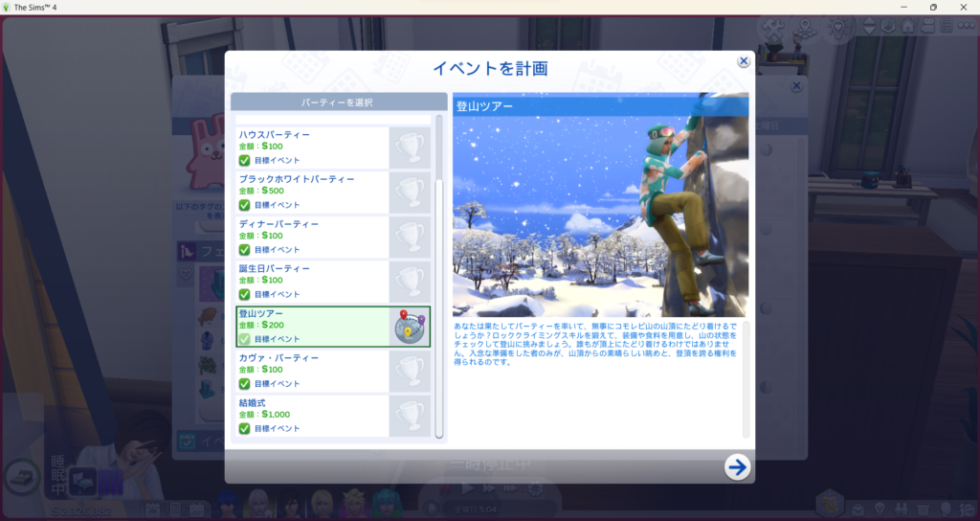
Task: Click the bed activity ring icon at bottom left
Action: click(x=20, y=478)
